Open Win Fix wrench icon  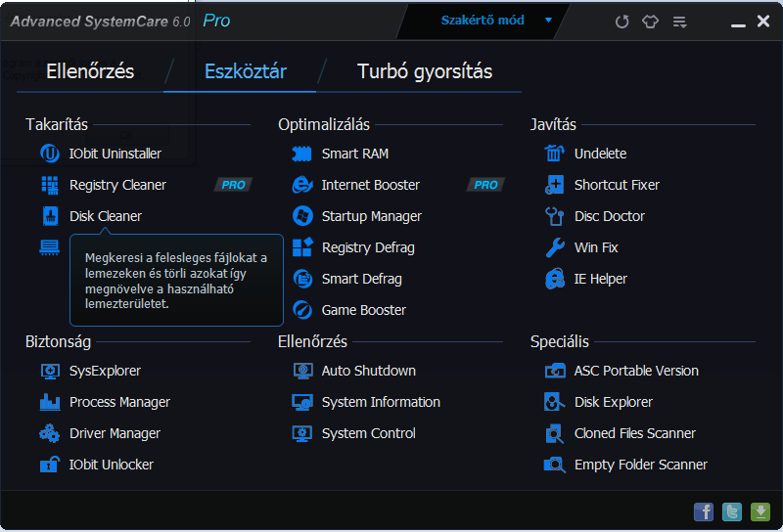coord(554,247)
